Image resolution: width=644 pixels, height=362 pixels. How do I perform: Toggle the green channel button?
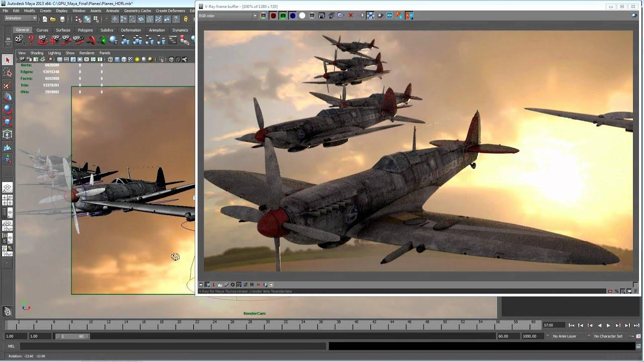point(283,16)
